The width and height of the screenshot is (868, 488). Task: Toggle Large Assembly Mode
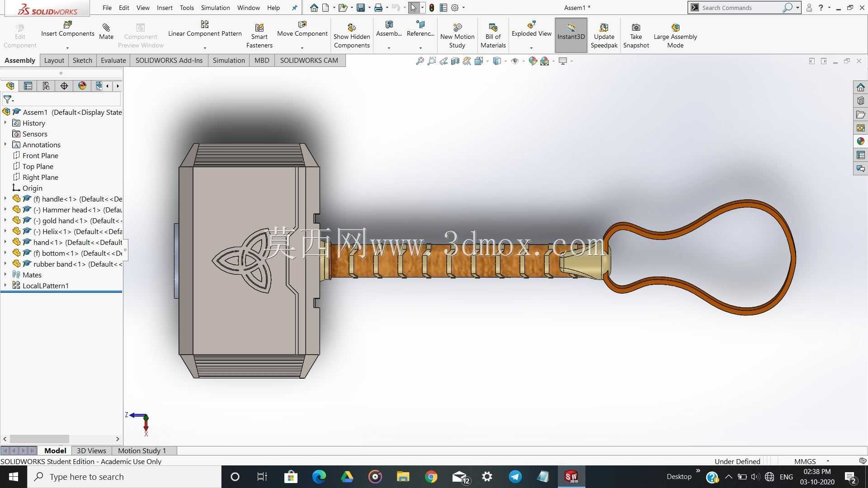(675, 36)
